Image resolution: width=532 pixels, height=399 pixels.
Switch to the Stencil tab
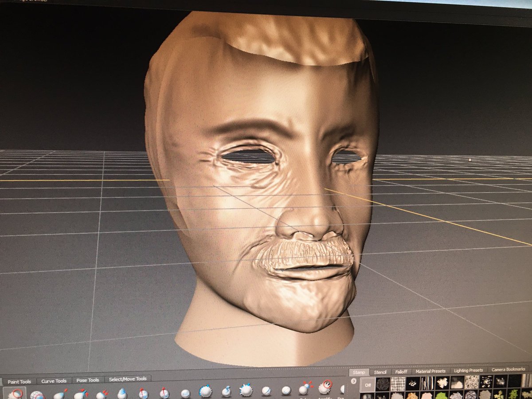pos(380,372)
